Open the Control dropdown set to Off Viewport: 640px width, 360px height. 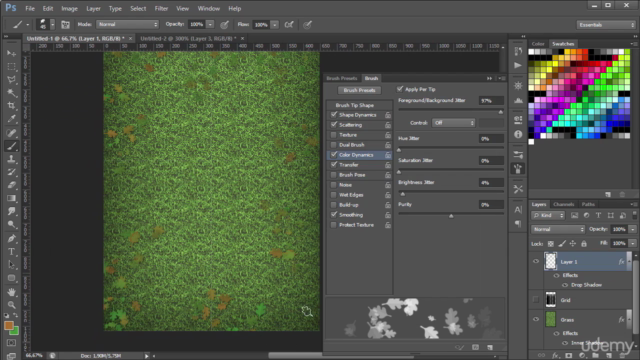(453, 123)
